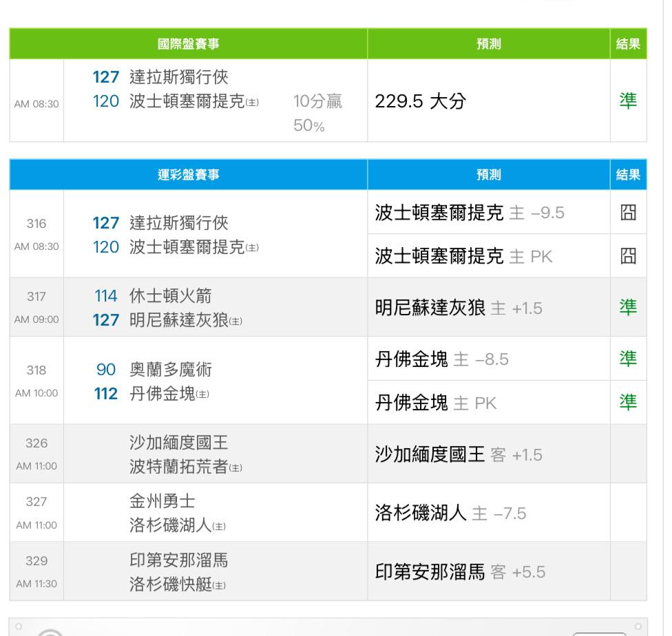
Task: Click the 10分贏 label
Action: (317, 102)
